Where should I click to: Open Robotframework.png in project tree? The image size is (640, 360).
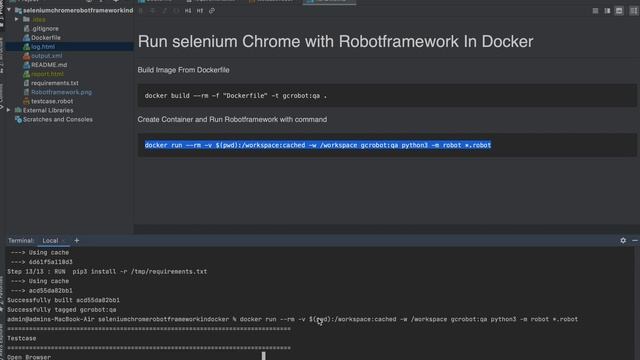pyautogui.click(x=61, y=92)
